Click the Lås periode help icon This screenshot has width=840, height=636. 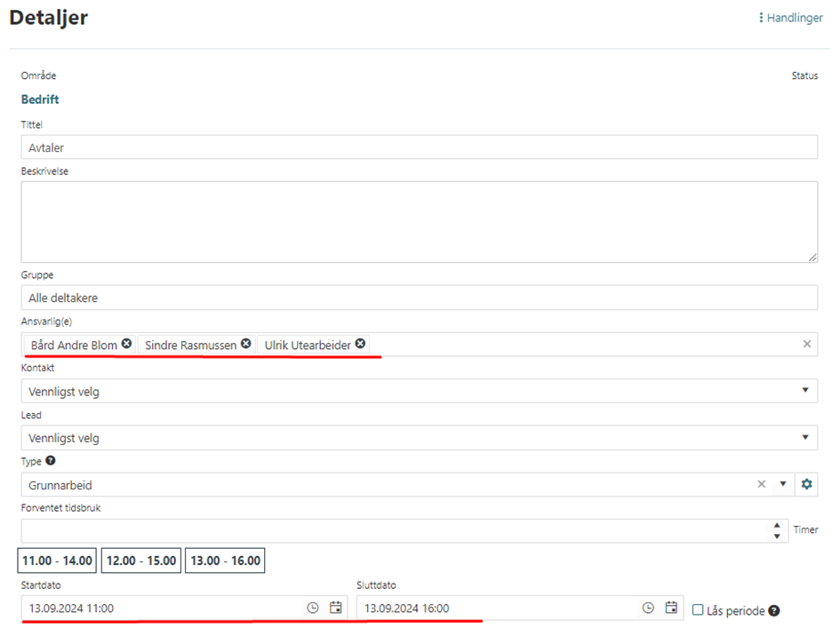pos(774,610)
